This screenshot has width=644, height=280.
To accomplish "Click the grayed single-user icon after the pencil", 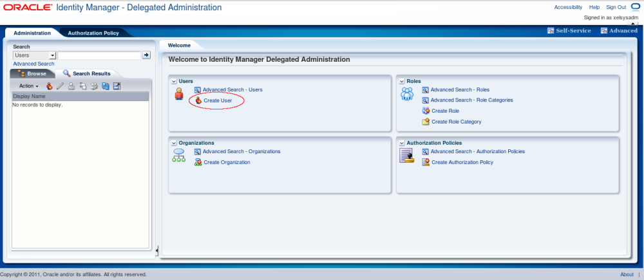I will [x=71, y=86].
